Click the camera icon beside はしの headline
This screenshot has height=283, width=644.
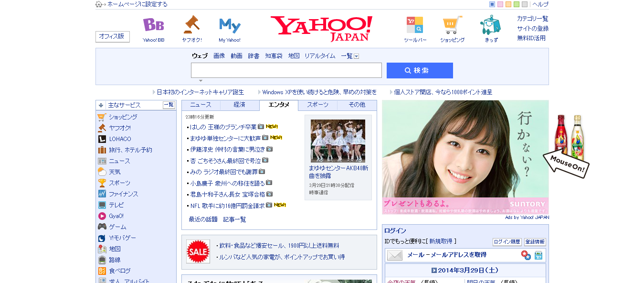[x=261, y=126]
